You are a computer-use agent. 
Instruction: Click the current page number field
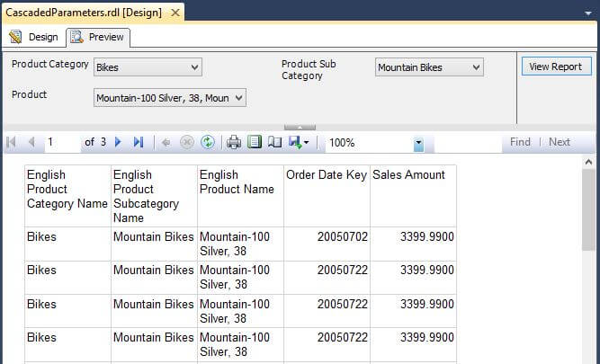(61, 142)
